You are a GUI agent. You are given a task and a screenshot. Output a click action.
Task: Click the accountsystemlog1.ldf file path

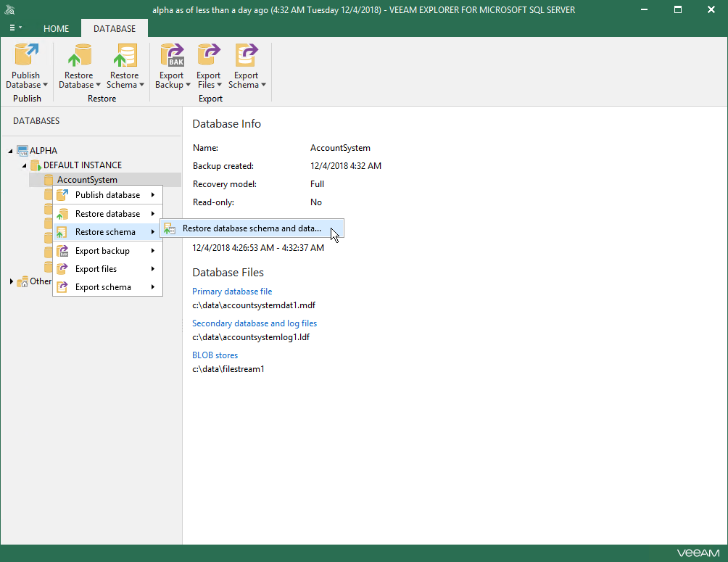(x=251, y=337)
